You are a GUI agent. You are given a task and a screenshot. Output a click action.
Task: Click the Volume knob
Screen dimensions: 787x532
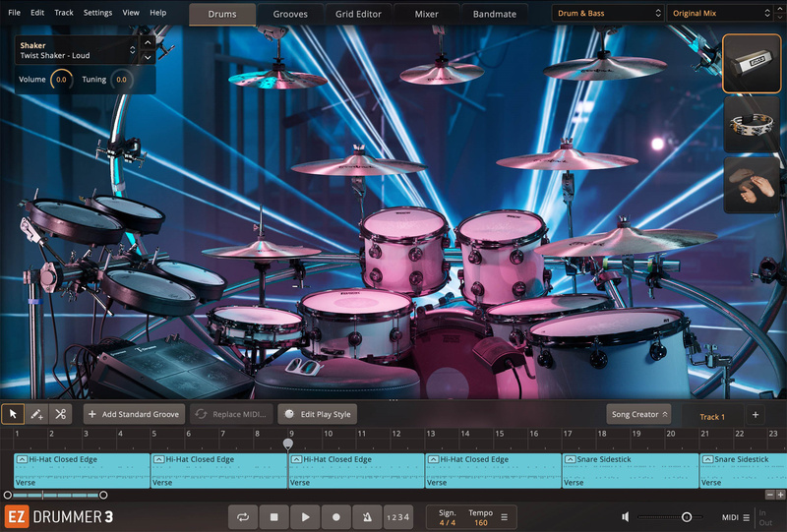pyautogui.click(x=61, y=80)
